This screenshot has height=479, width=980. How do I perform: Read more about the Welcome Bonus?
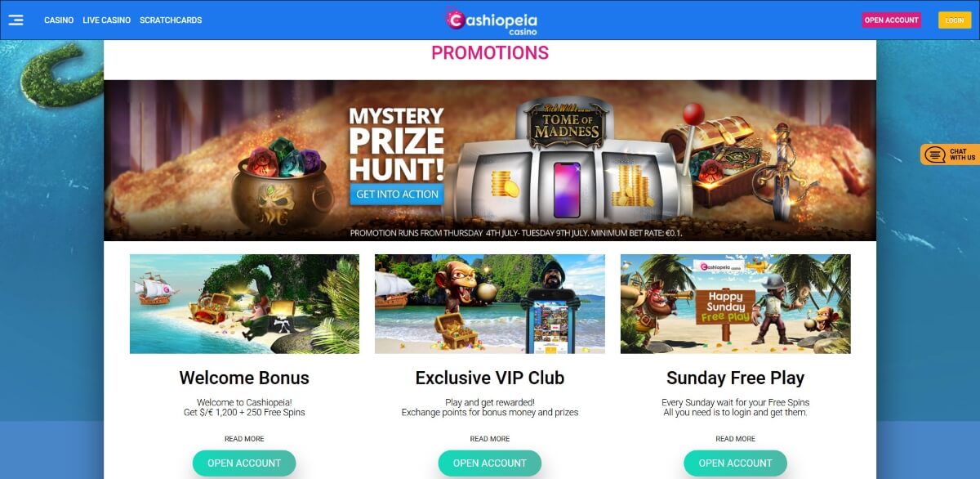tap(244, 439)
